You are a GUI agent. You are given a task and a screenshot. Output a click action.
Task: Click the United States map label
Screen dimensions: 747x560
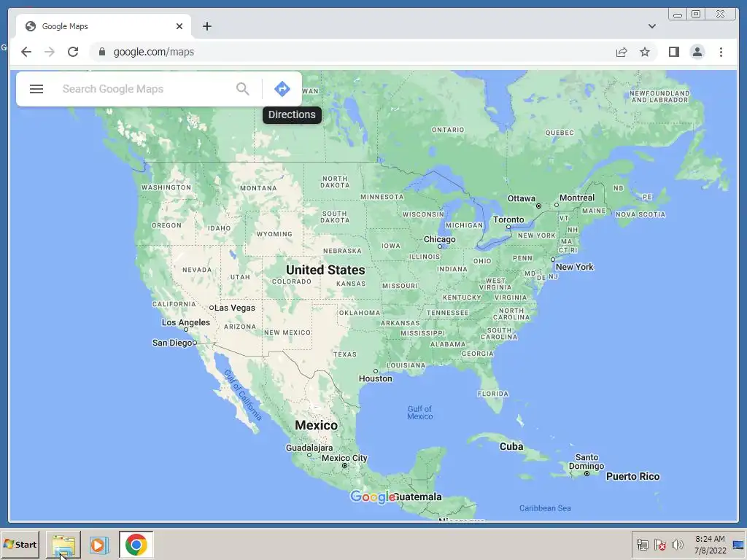pyautogui.click(x=325, y=270)
